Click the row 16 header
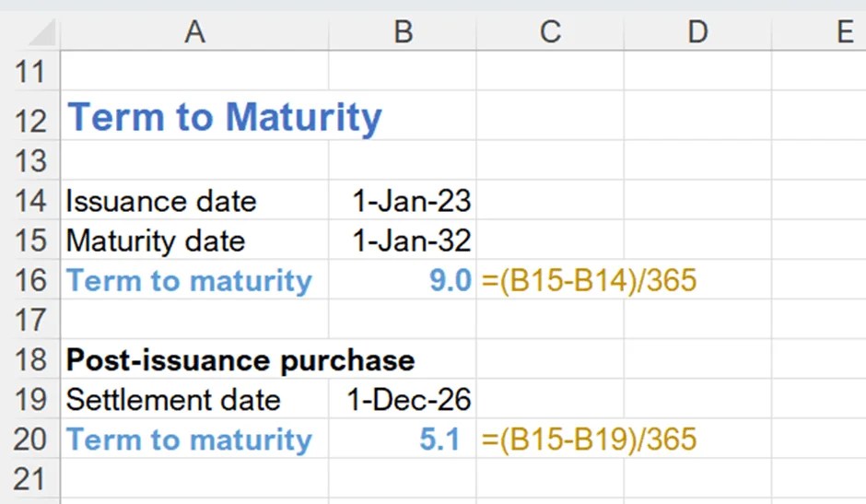The height and width of the screenshot is (504, 866). click(30, 280)
